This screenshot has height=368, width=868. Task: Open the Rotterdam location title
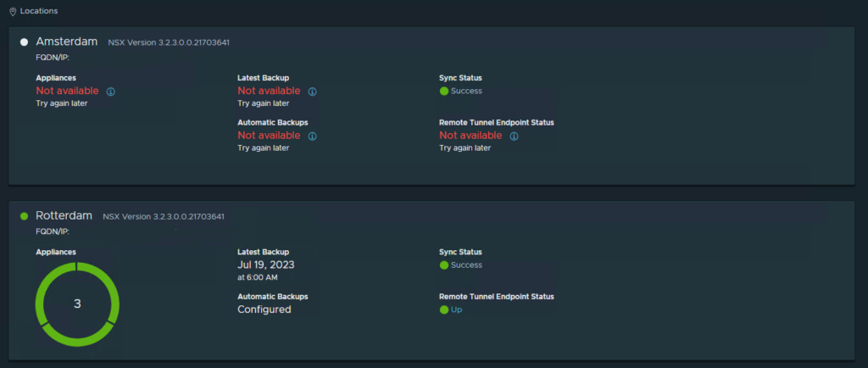tap(64, 216)
